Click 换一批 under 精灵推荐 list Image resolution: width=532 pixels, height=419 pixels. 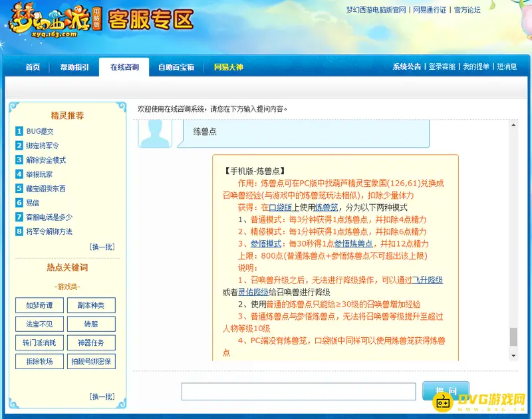(102, 247)
